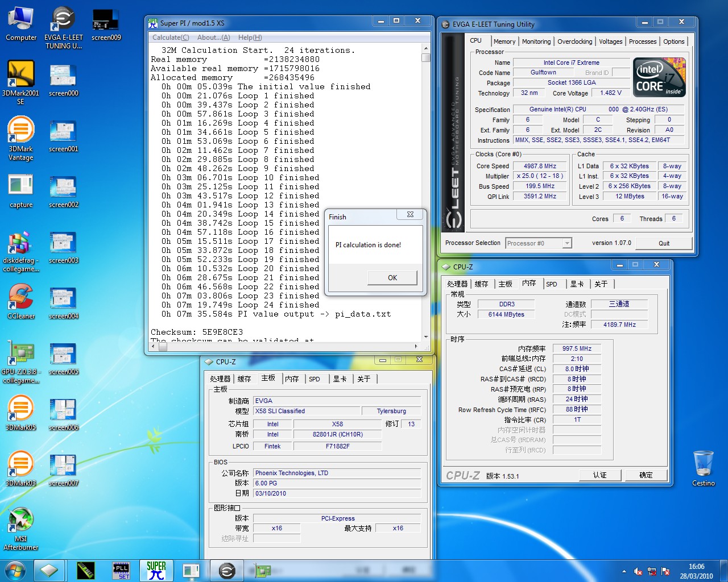Click Super PI horizontal scrollbar left arrow
The width and height of the screenshot is (728, 582).
point(154,346)
